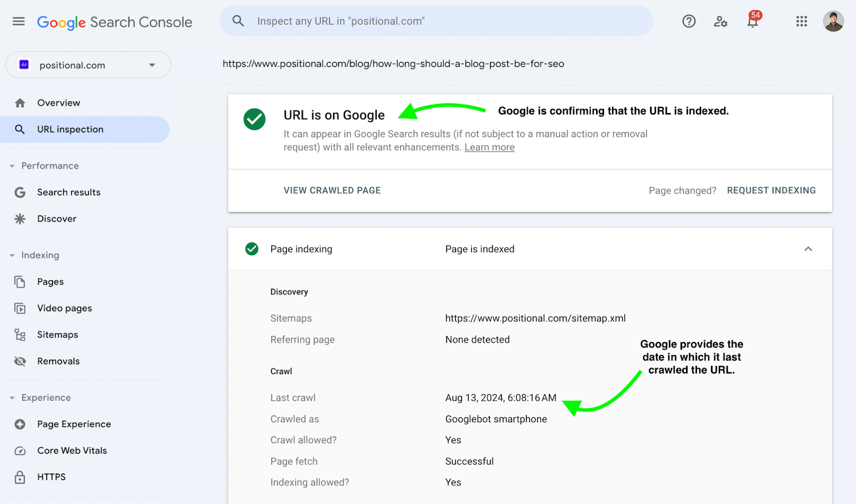Click the Indexing allowed? label
The width and height of the screenshot is (856, 504).
click(x=310, y=483)
